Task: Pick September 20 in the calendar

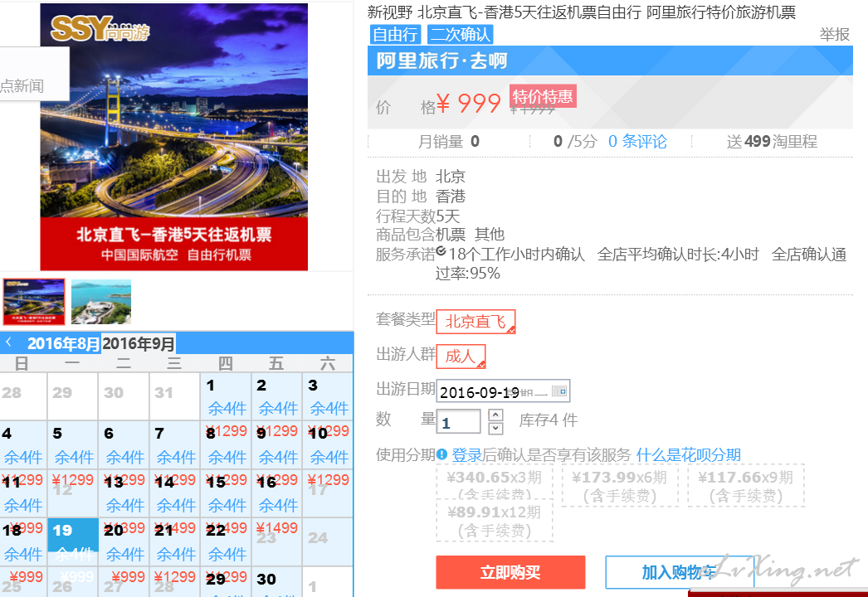Action: [x=124, y=541]
